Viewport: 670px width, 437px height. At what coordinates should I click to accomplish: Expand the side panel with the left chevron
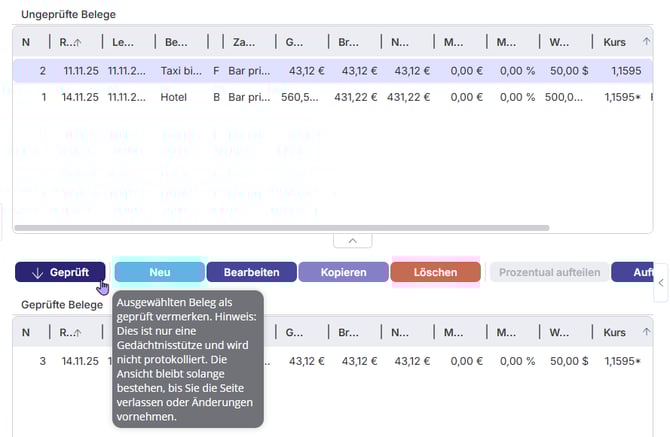click(x=660, y=289)
